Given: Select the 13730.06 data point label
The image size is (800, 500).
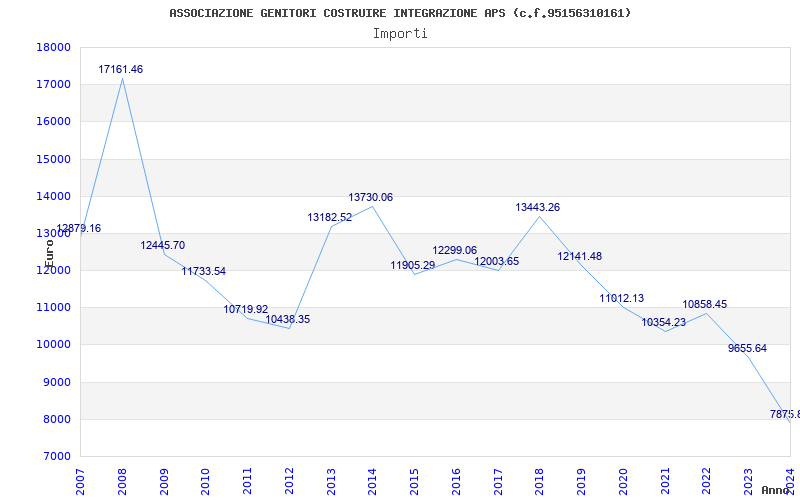Looking at the screenshot, I should click(370, 197).
